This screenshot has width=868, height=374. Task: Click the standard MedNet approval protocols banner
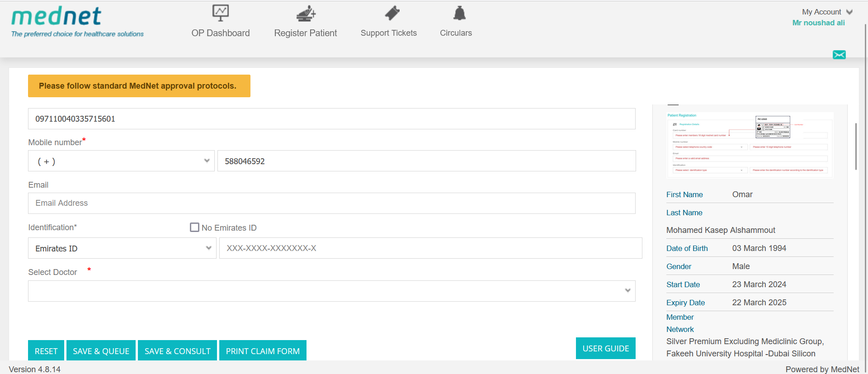tap(139, 86)
